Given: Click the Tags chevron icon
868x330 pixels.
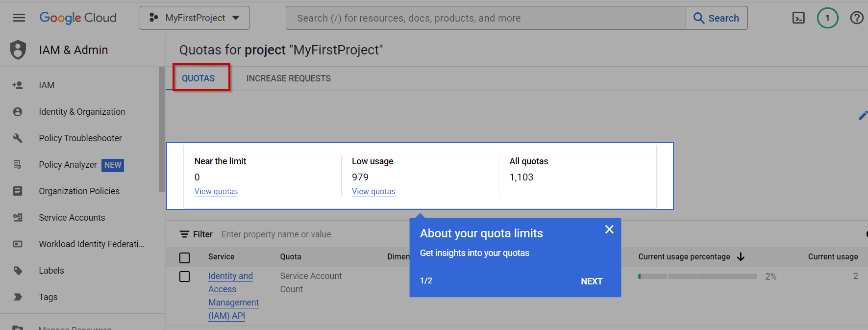Looking at the screenshot, I should click(18, 297).
